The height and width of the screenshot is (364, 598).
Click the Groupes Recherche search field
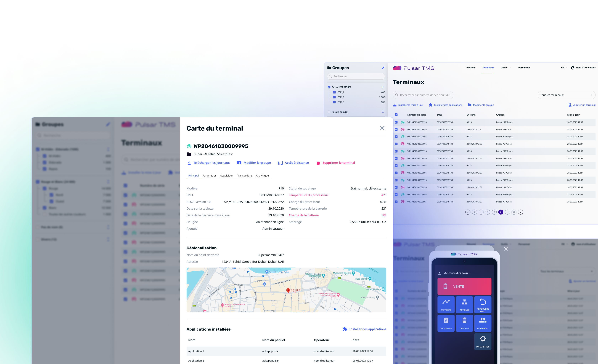click(356, 76)
